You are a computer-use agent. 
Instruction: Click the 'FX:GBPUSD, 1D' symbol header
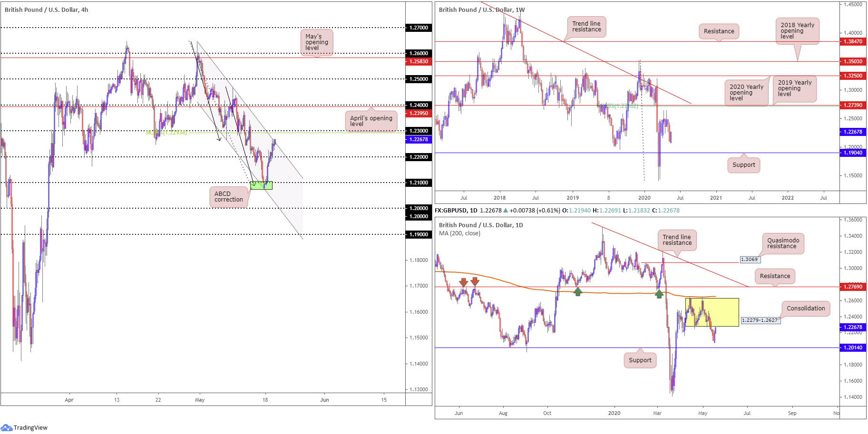456,210
